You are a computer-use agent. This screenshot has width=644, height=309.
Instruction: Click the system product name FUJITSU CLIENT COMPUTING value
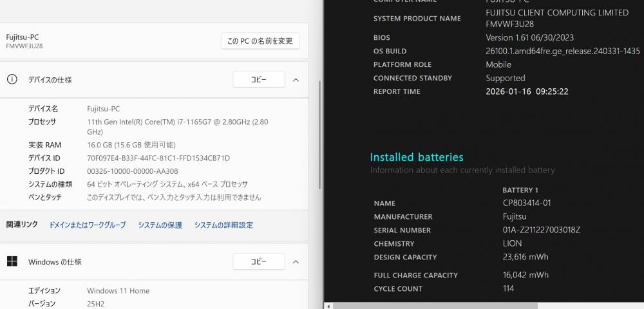(x=557, y=19)
